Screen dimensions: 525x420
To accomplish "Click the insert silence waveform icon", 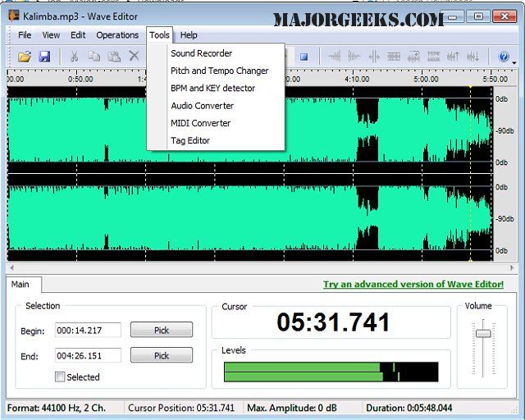I will pyautogui.click(x=374, y=57).
